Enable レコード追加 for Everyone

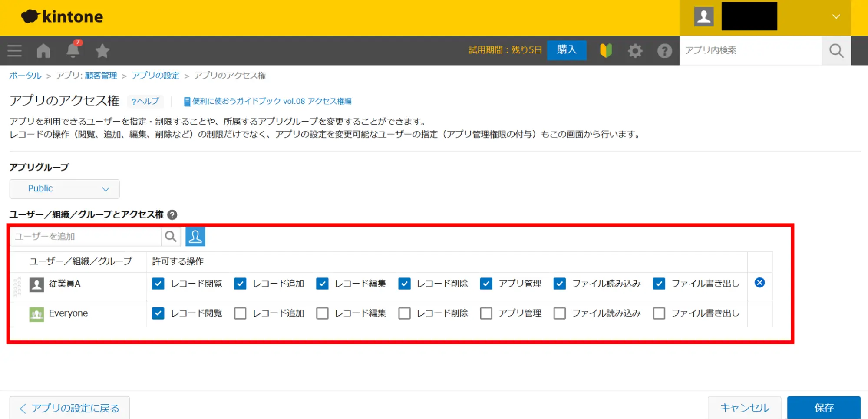tap(240, 313)
